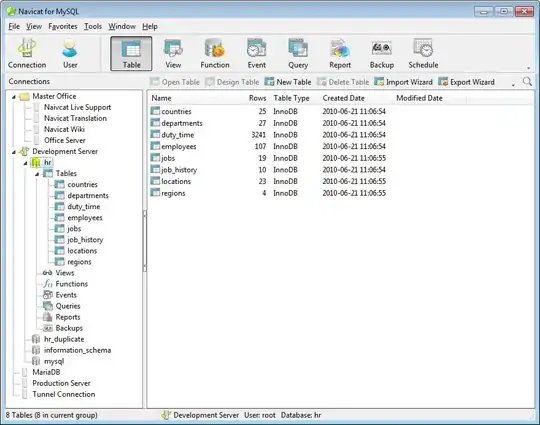Click the search magnifier icon

point(527,82)
